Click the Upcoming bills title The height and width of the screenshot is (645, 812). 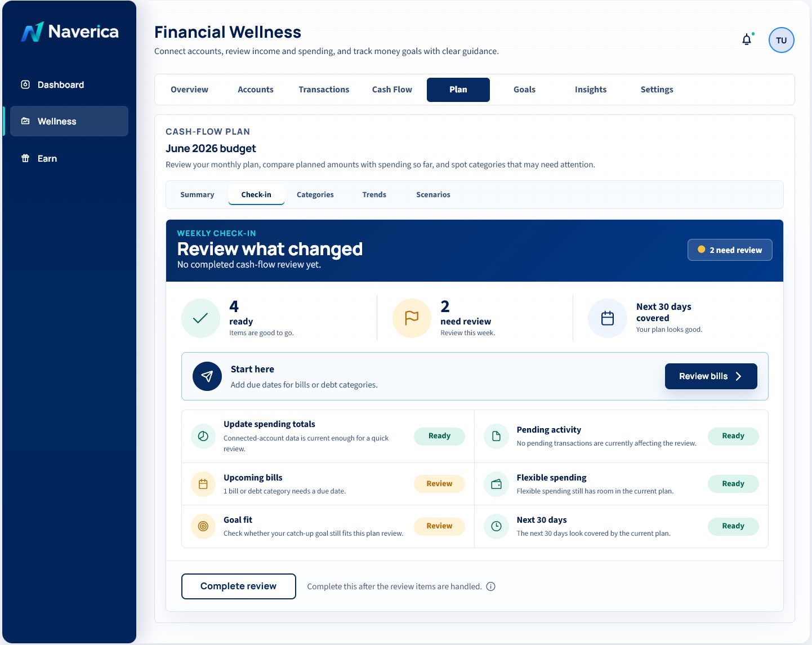click(x=253, y=478)
